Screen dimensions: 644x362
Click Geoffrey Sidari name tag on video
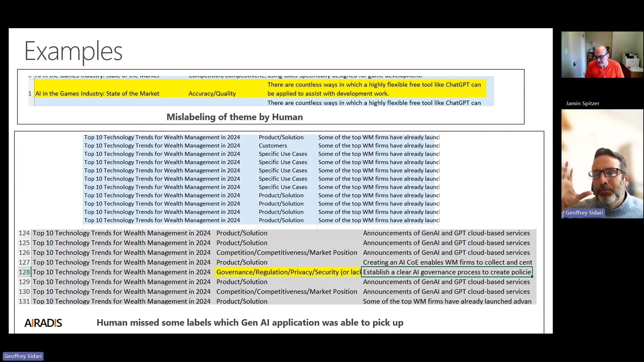tap(584, 213)
